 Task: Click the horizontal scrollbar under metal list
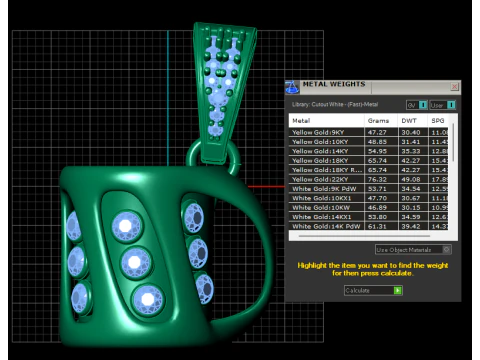pos(364,236)
